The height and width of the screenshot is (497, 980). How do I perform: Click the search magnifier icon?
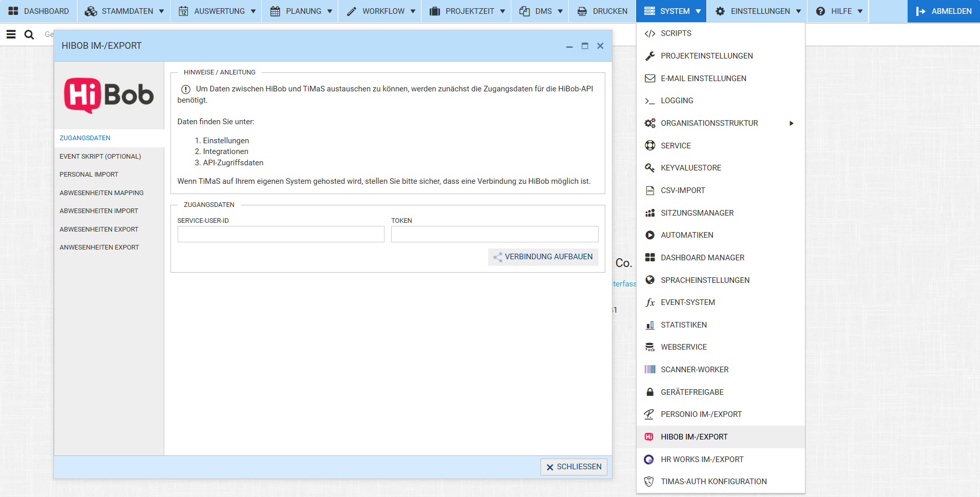[29, 34]
